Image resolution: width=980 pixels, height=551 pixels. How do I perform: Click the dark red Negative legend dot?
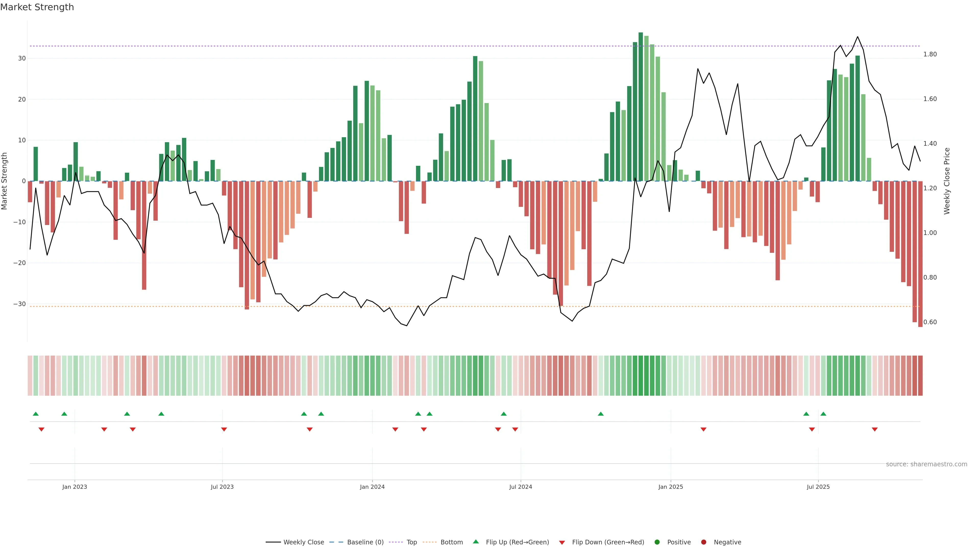click(703, 542)
